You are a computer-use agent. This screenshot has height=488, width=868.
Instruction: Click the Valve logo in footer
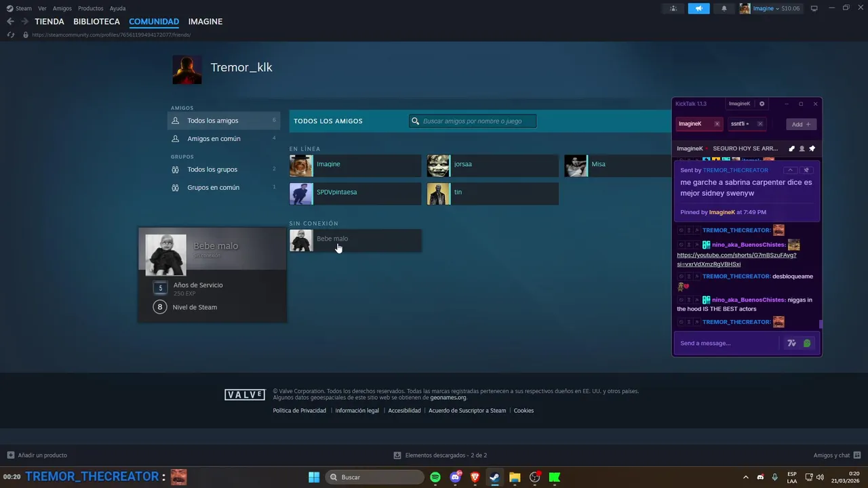tap(245, 394)
